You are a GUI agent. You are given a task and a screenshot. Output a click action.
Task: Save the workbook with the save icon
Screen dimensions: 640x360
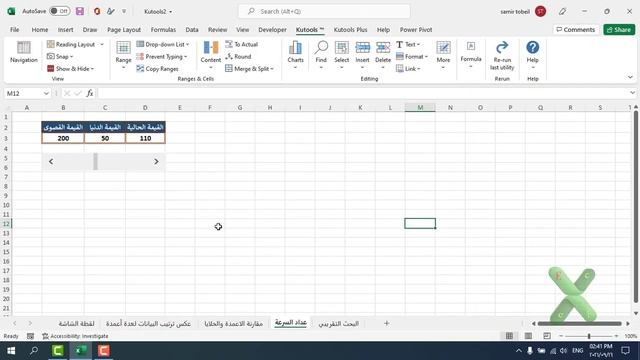tap(80, 11)
